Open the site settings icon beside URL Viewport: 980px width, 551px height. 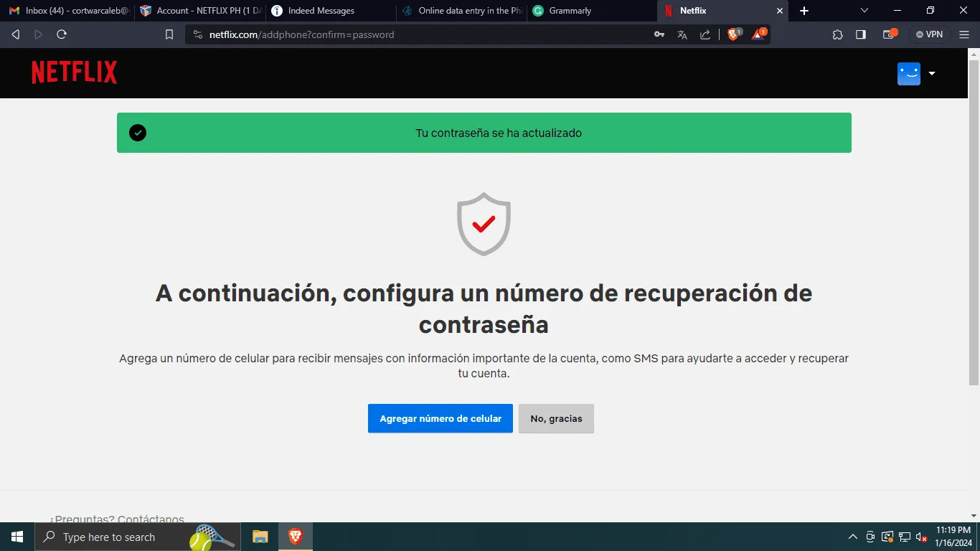click(x=198, y=34)
